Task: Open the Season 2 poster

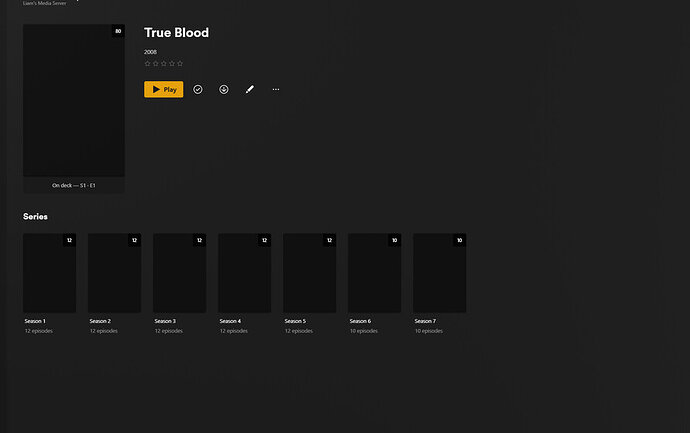Action: (114, 273)
